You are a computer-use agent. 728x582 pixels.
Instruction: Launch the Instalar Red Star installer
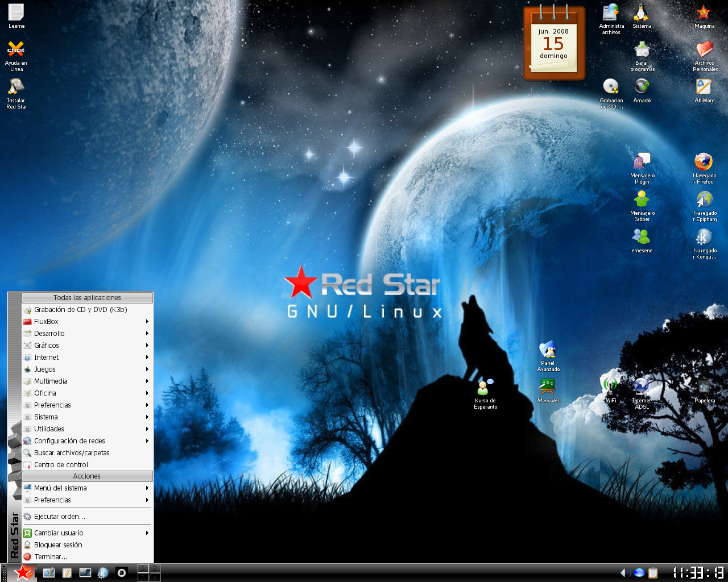[16, 93]
